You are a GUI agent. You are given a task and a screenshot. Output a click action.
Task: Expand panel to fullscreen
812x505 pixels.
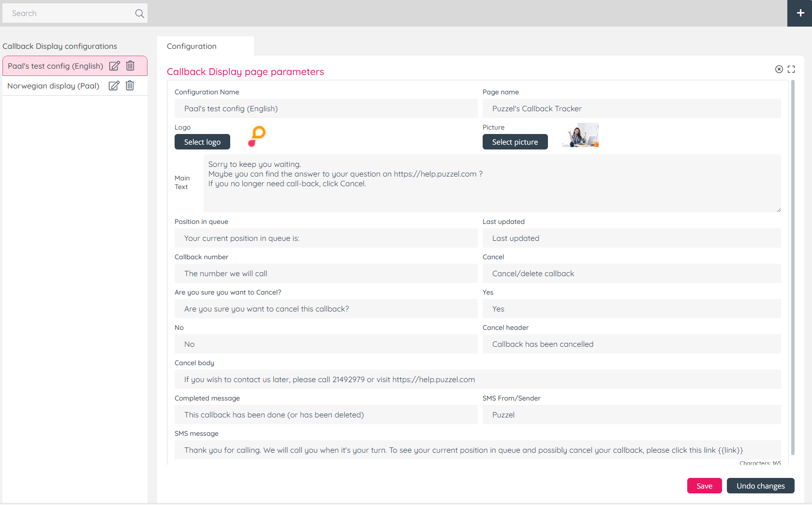tap(791, 69)
